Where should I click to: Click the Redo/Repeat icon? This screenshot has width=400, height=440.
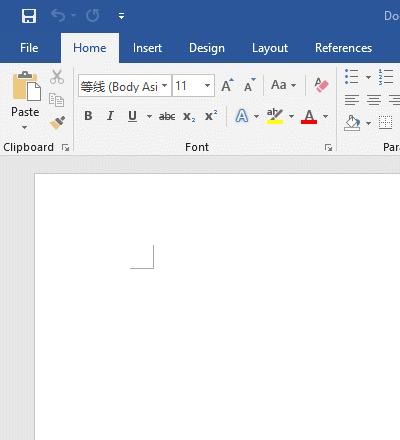click(x=92, y=16)
